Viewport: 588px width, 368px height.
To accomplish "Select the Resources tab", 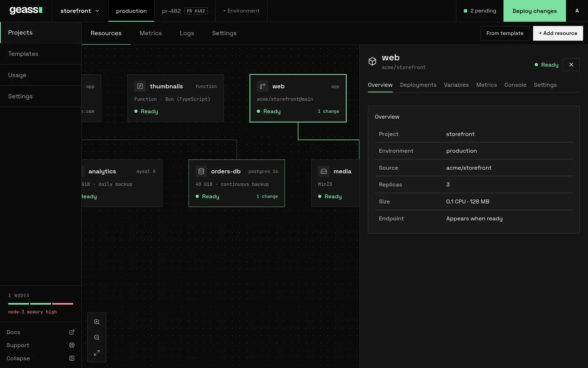I will point(106,33).
